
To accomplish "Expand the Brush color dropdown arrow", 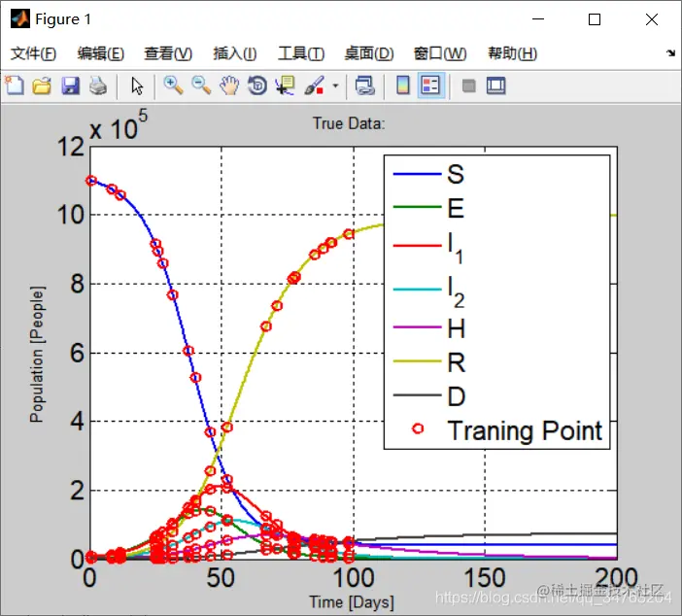I will pyautogui.click(x=335, y=86).
